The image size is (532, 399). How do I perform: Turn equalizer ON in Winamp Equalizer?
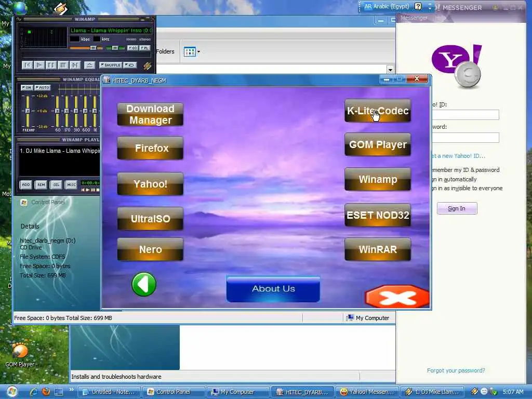pyautogui.click(x=27, y=87)
